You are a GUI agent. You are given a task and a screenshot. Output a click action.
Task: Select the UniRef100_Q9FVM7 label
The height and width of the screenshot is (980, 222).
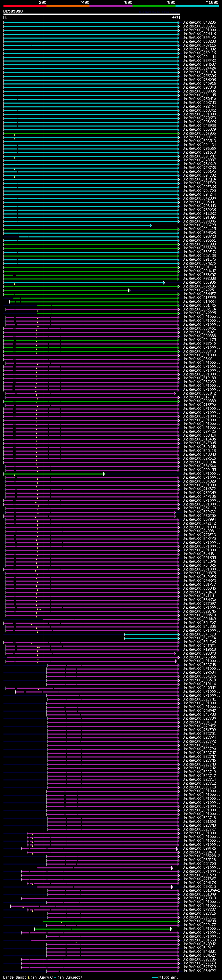point(199,156)
